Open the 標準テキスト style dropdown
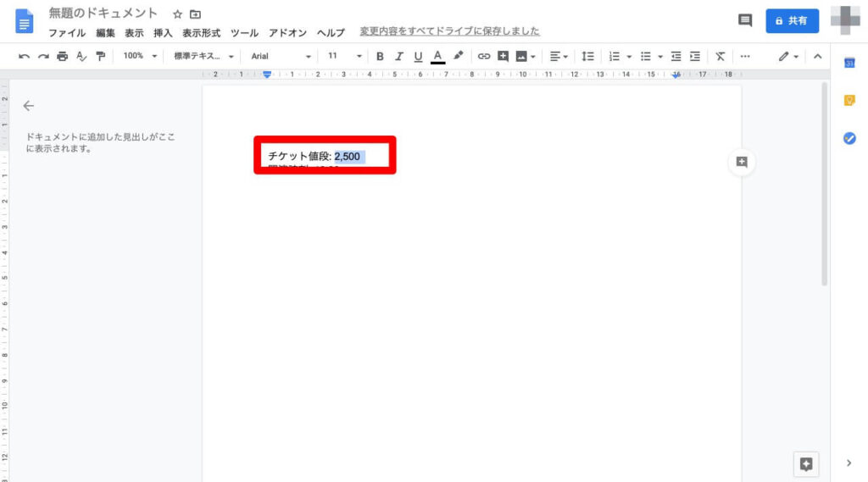Screen dimensions: 868x482 pyautogui.click(x=203, y=56)
